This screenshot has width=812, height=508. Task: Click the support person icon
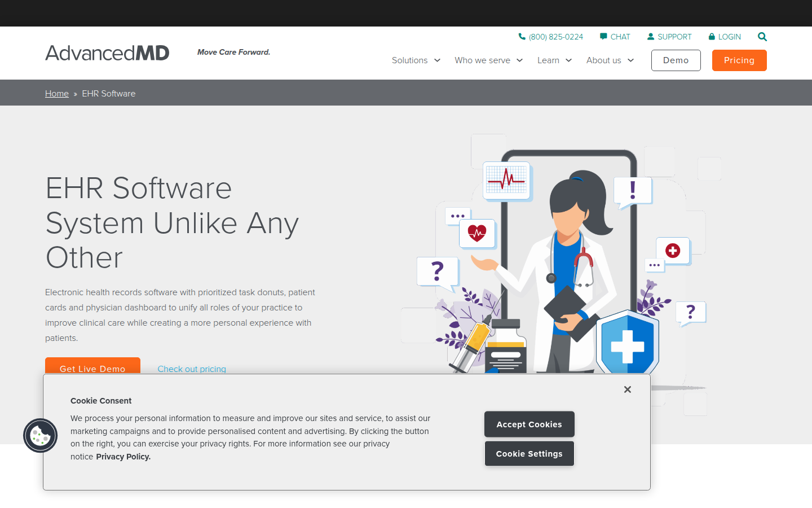[x=651, y=37]
